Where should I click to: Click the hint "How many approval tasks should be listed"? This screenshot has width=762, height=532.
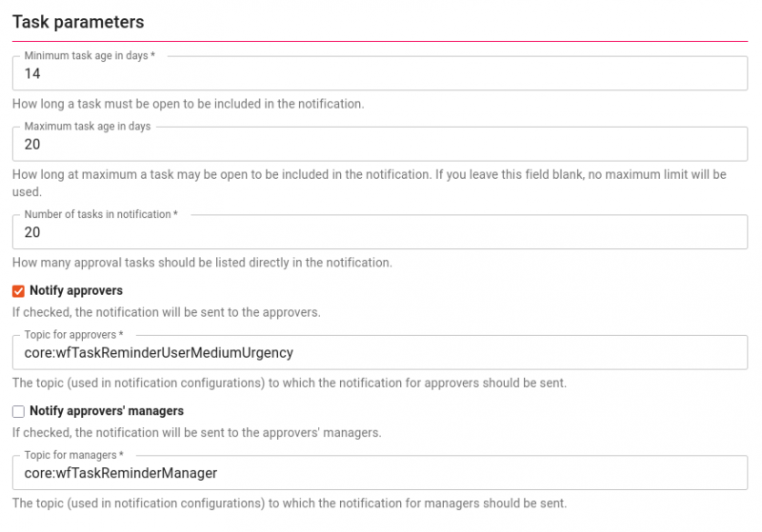coord(202,263)
